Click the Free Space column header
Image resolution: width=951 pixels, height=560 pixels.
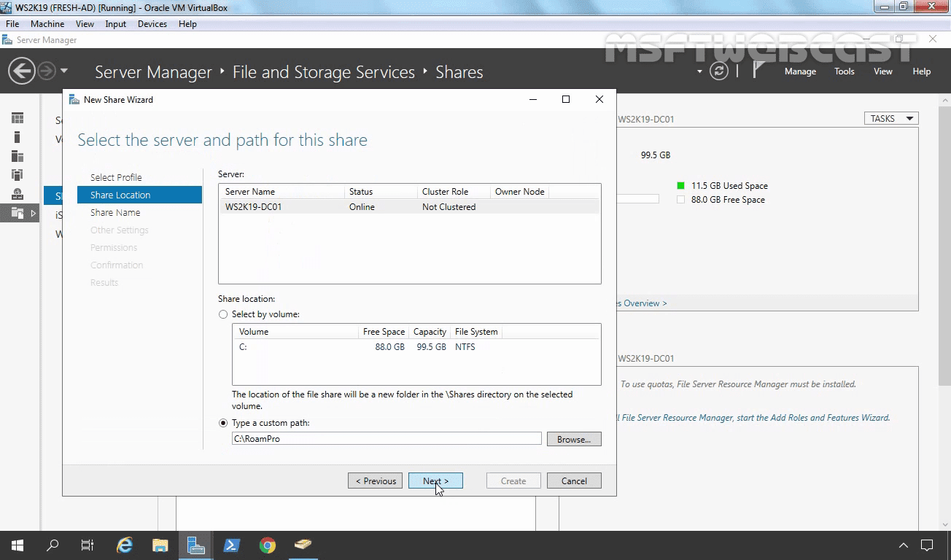384,332
